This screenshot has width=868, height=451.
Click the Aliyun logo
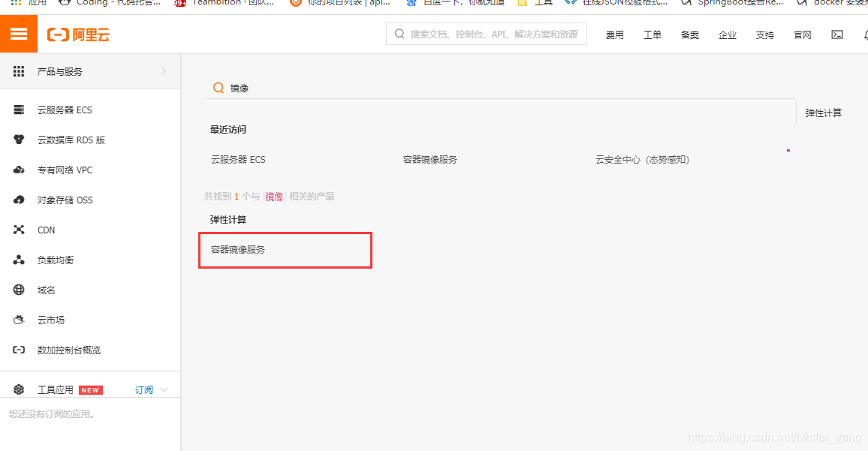coord(78,35)
